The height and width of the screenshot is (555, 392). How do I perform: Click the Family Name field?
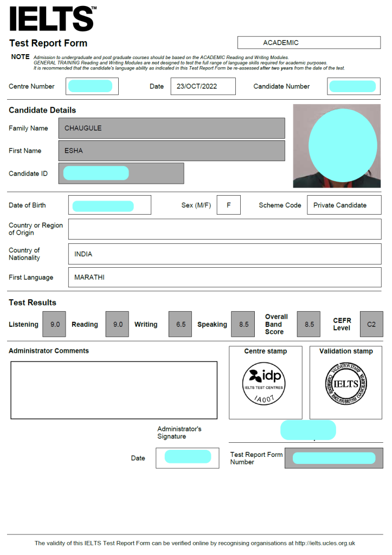pos(171,128)
